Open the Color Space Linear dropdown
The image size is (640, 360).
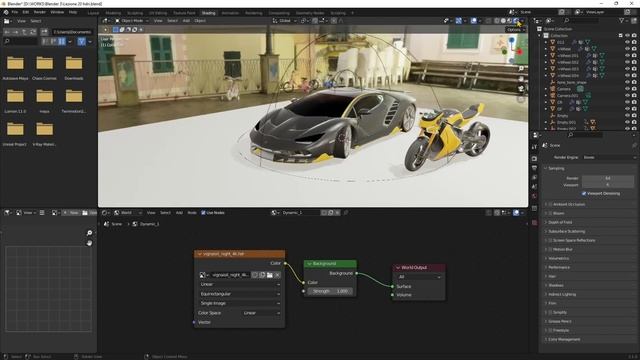(261, 313)
